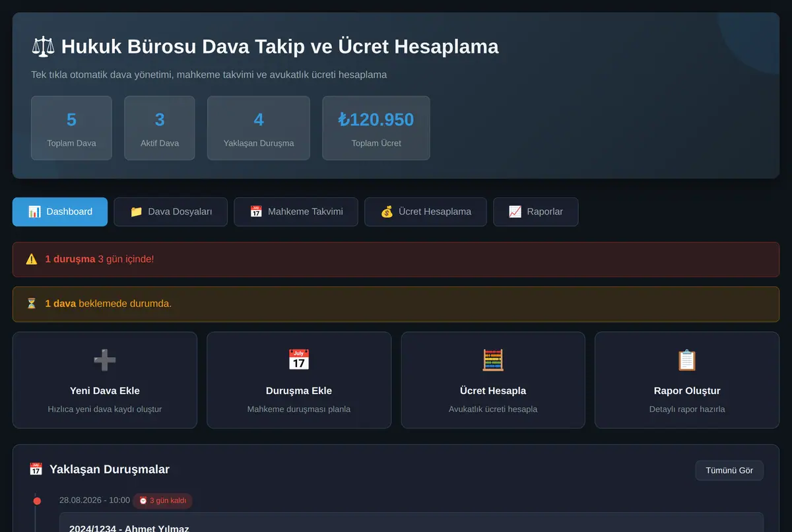The height and width of the screenshot is (532, 792).
Task: Click the hourglass icon in yellow alert
Action: pos(32,304)
